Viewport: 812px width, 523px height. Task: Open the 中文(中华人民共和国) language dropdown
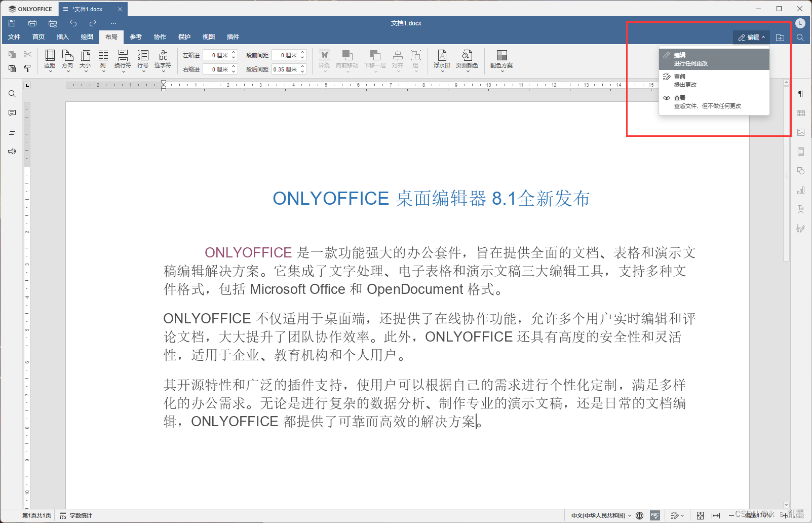click(601, 515)
